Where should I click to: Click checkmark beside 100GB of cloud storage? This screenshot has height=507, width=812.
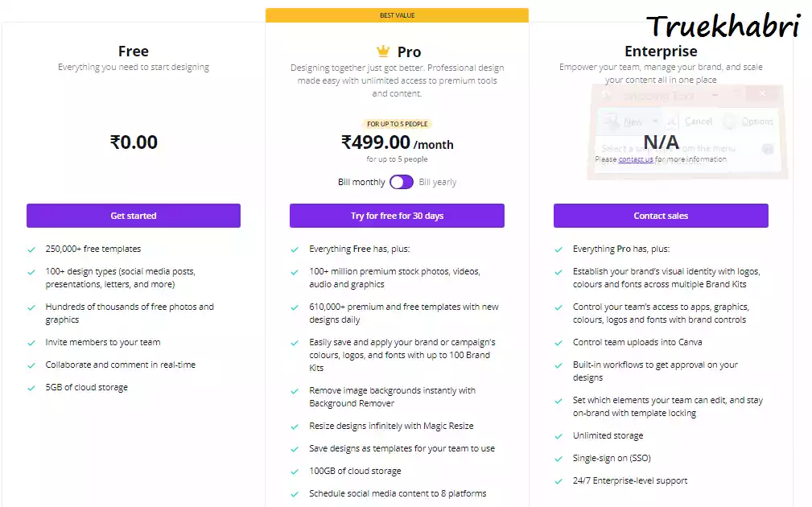pos(295,472)
